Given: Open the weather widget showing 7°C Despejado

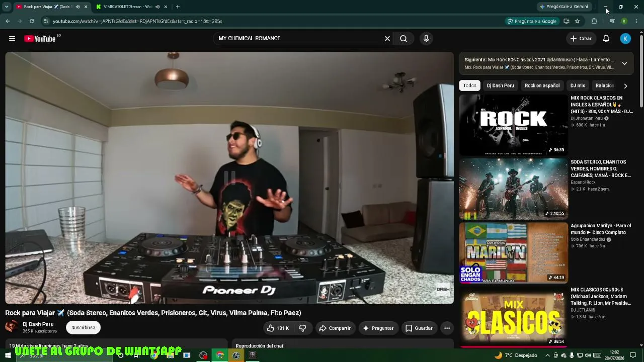Looking at the screenshot, I should click(x=516, y=355).
